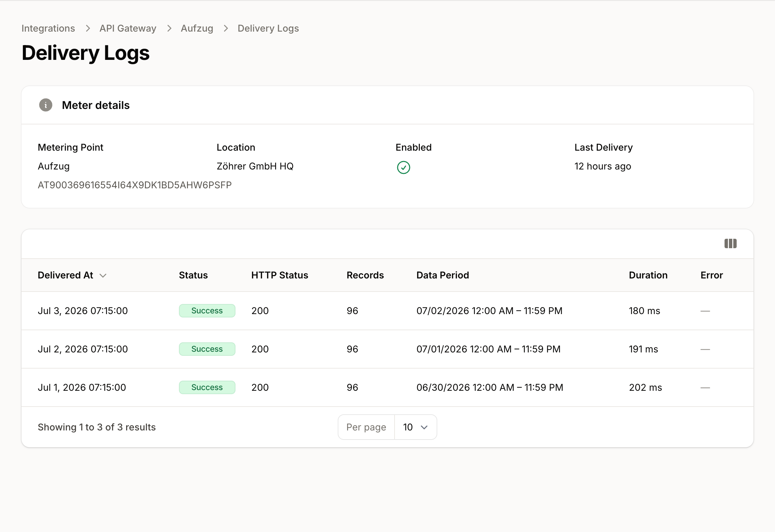Click records count 96 in Jul 2 row
This screenshot has height=532, width=775.
353,349
